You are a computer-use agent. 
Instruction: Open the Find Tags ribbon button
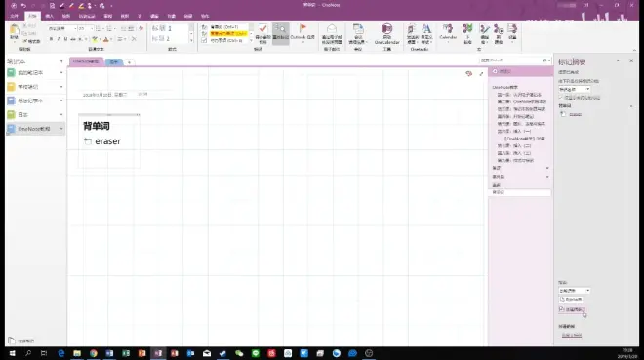(x=280, y=33)
